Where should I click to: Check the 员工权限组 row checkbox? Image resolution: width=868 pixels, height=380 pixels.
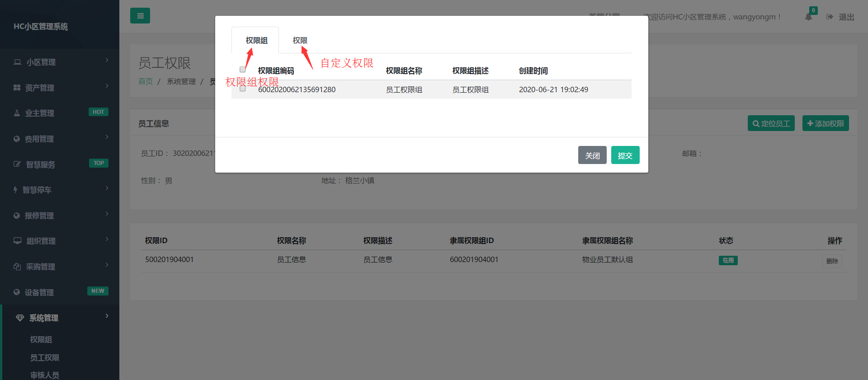(x=243, y=89)
